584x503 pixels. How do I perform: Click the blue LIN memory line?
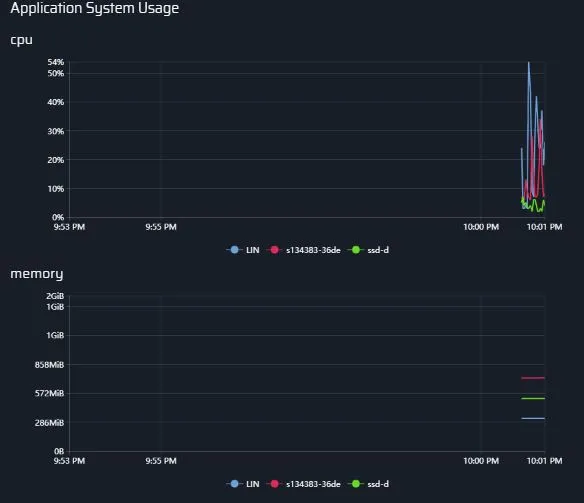coord(533,418)
